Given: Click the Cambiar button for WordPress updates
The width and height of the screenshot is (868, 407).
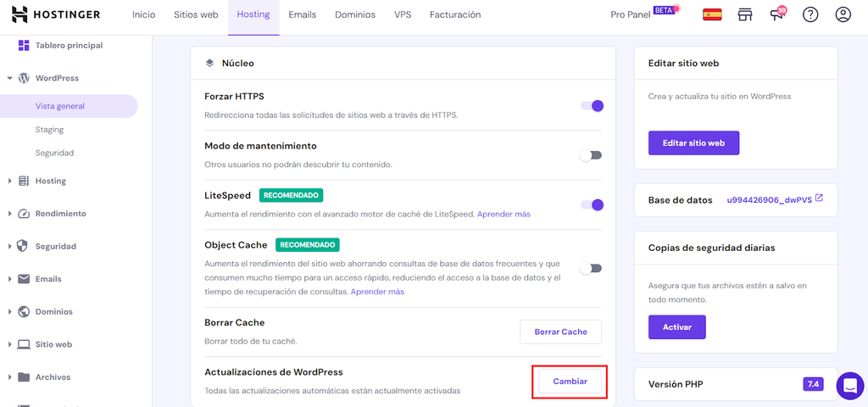Looking at the screenshot, I should point(570,382).
